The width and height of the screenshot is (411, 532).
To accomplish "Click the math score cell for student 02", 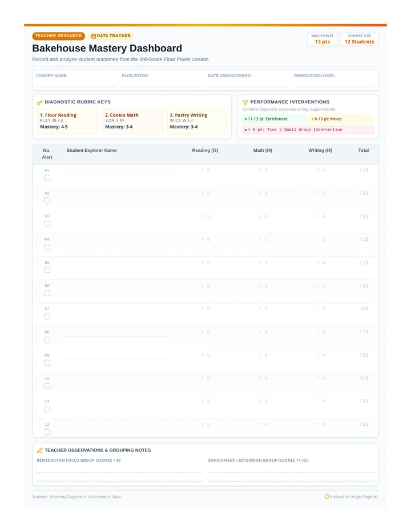I will click(x=263, y=194).
